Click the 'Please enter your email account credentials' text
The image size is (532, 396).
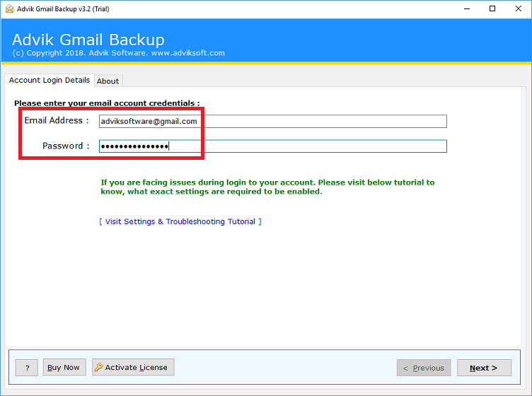pyautogui.click(x=107, y=103)
